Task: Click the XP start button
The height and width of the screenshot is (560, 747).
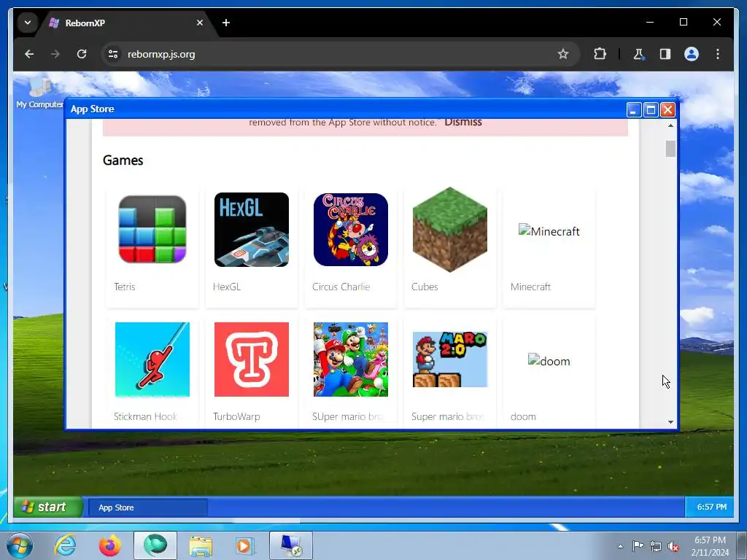Action: tap(47, 507)
